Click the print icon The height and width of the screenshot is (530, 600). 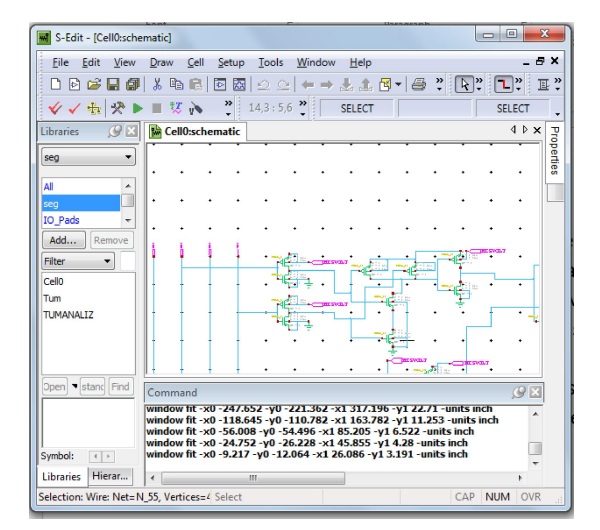point(419,85)
